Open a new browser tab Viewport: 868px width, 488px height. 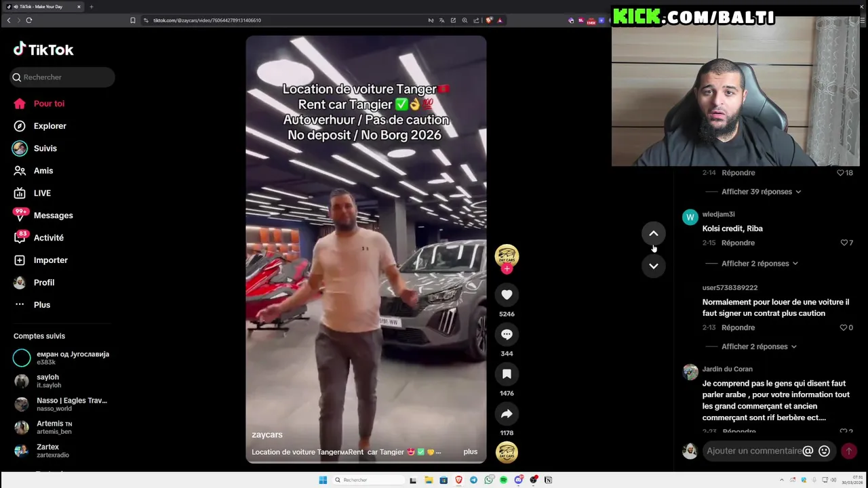click(x=92, y=7)
